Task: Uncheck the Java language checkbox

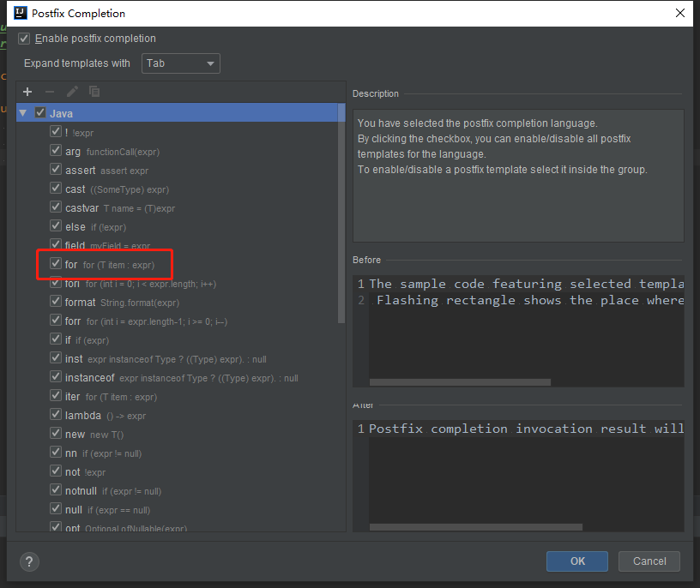Action: tap(40, 112)
